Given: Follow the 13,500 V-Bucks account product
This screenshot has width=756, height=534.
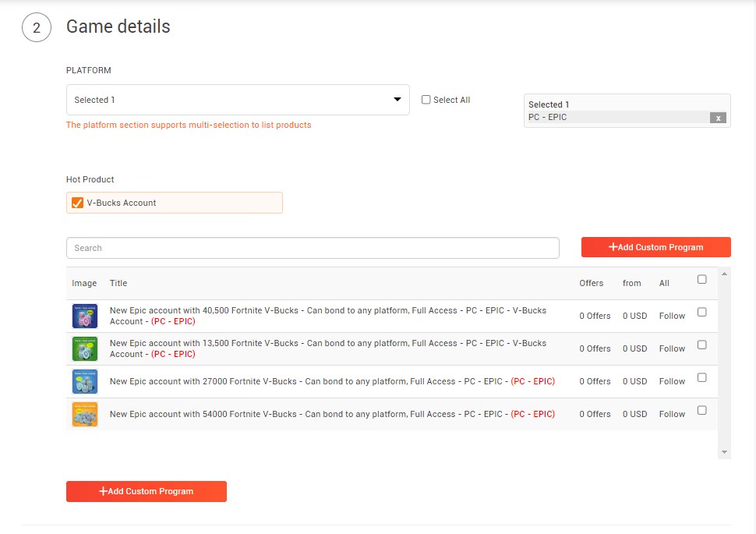Looking at the screenshot, I should tap(672, 348).
